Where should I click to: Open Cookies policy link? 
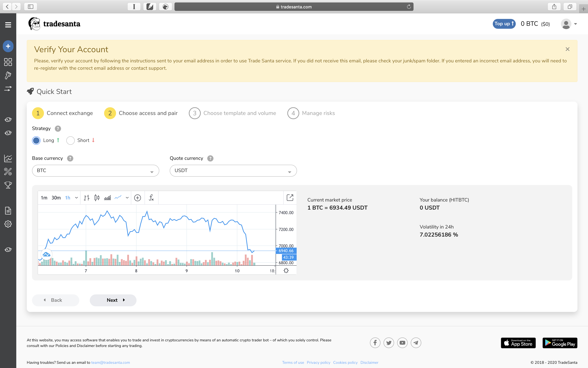[x=345, y=362]
